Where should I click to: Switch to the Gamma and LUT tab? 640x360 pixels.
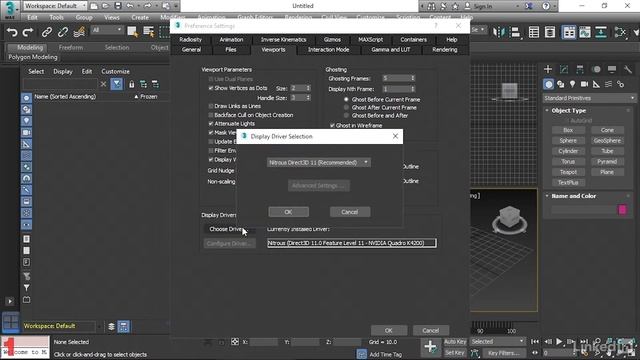click(x=391, y=49)
